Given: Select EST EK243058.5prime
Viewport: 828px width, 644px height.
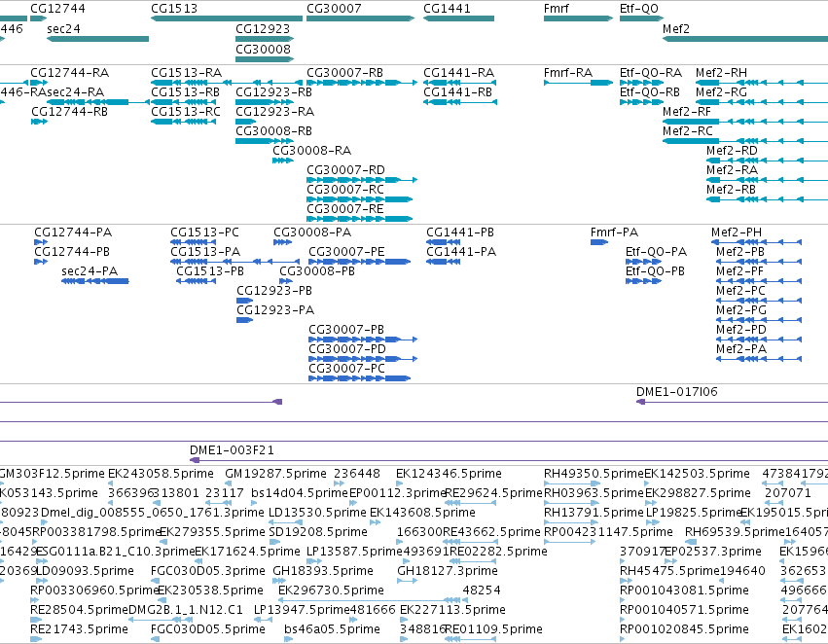Looking at the screenshot, I should pos(162,474).
